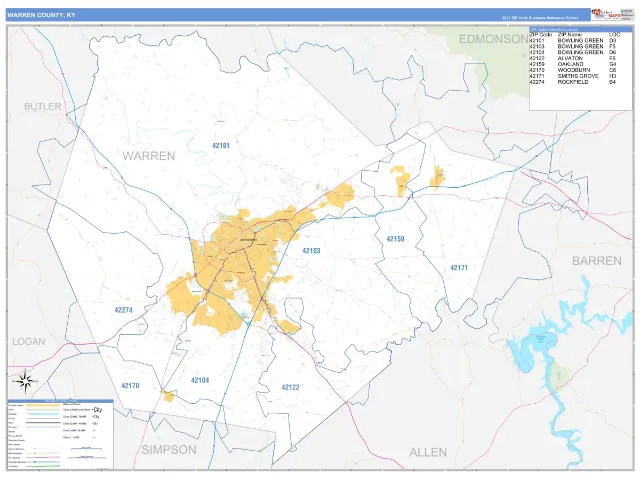Click the 42104 ZIP label on the map

pos(200,380)
